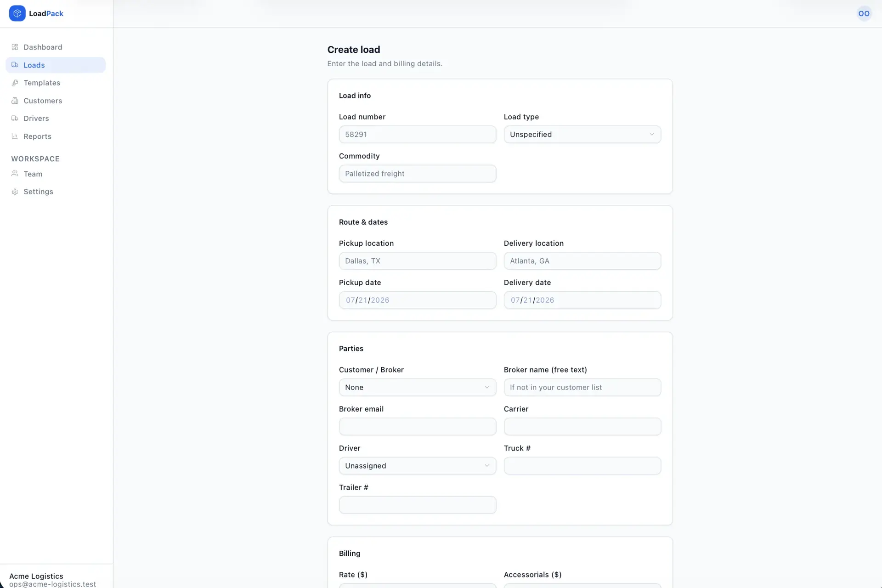Click the Delivery date field

[x=582, y=300]
